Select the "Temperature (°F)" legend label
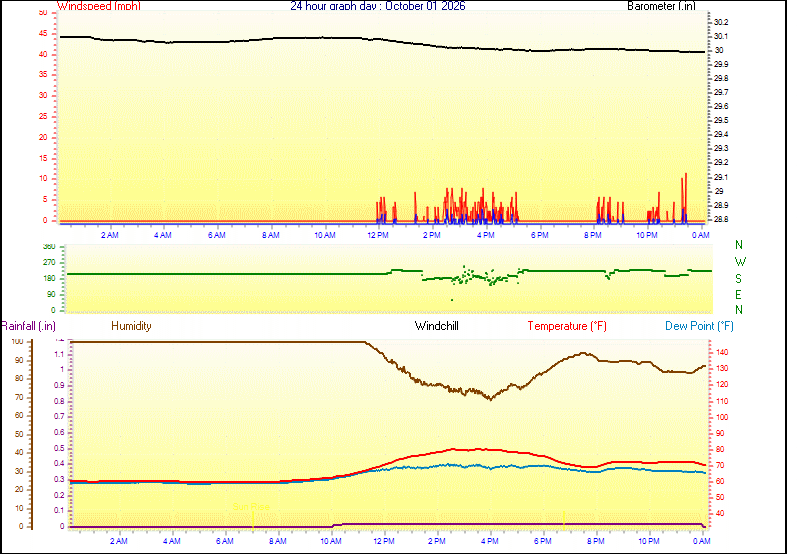The width and height of the screenshot is (798, 554). [567, 326]
